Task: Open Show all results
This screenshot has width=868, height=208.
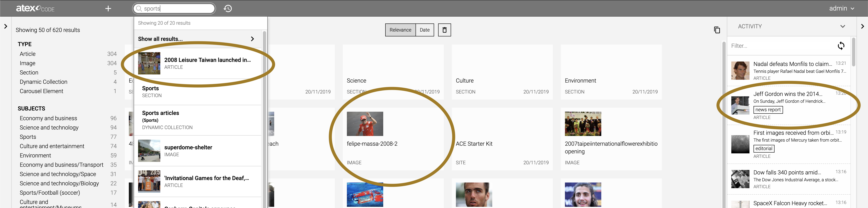Action: pos(160,38)
